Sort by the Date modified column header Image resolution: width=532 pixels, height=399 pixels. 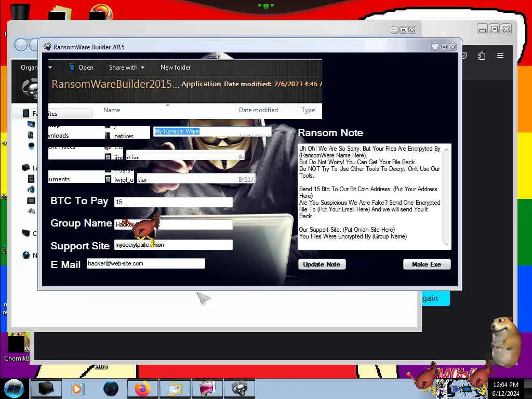click(258, 110)
